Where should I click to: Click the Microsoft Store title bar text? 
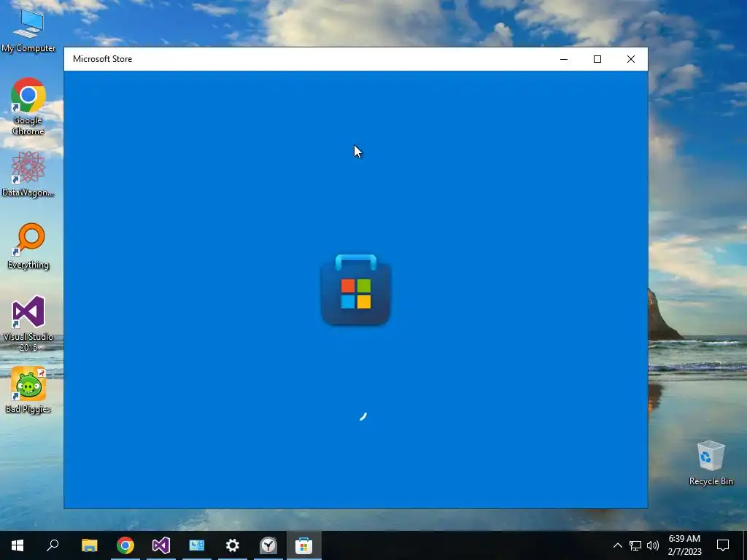coord(102,59)
